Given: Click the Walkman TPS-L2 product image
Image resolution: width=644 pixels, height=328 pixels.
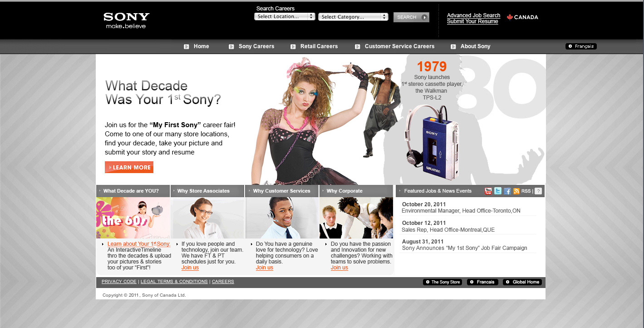Looking at the screenshot, I should [433, 142].
